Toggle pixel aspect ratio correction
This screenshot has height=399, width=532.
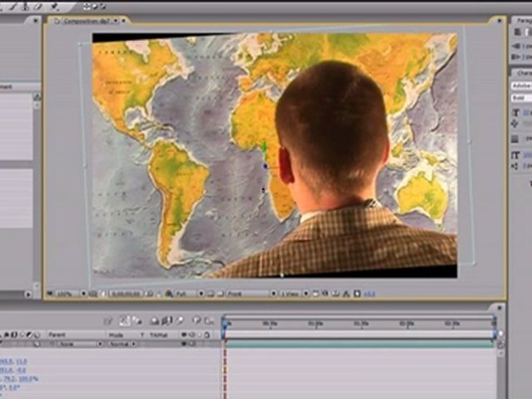click(315, 294)
